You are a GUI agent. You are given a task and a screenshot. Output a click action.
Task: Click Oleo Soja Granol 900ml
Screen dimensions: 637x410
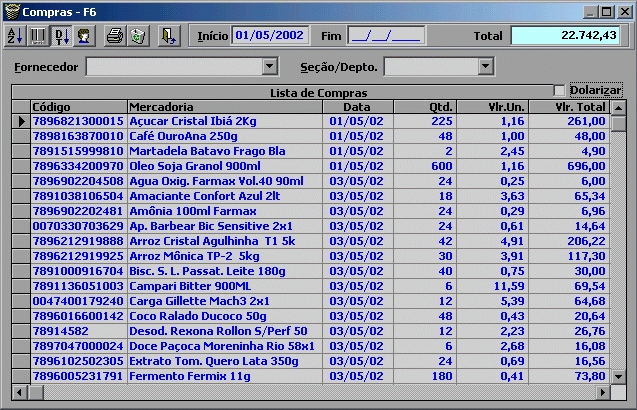[x=195, y=166]
